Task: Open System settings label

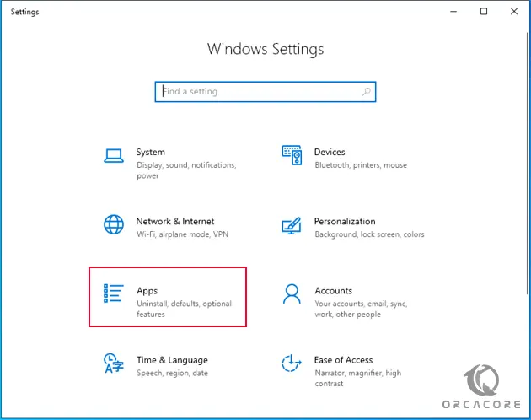Action: 150,152
